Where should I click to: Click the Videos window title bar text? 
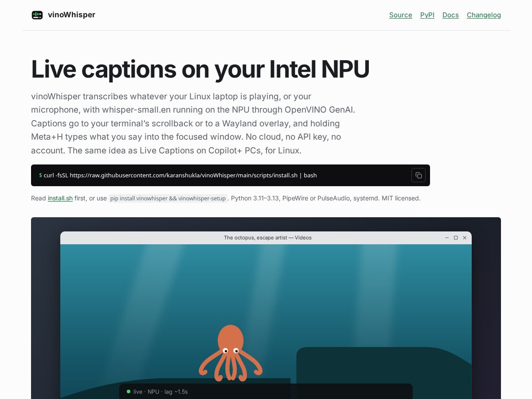268,238
